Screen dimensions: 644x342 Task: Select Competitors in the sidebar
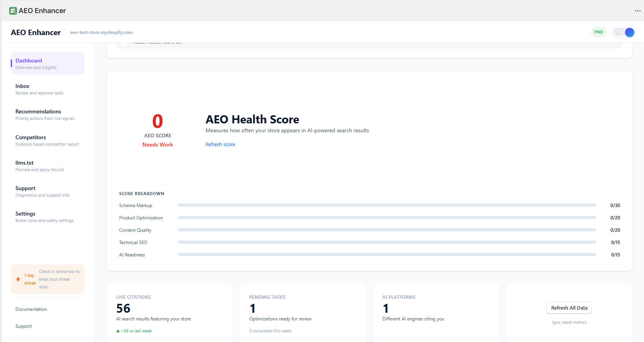47,140
